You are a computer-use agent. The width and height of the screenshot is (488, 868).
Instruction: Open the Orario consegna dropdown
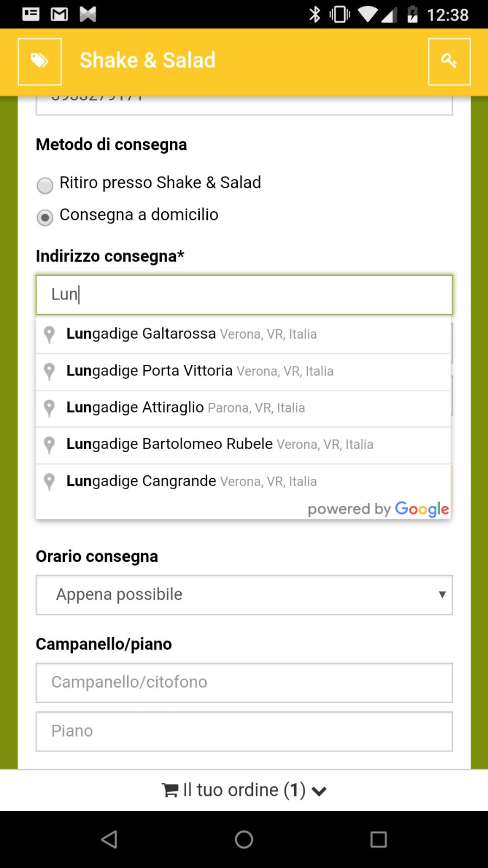point(243,594)
